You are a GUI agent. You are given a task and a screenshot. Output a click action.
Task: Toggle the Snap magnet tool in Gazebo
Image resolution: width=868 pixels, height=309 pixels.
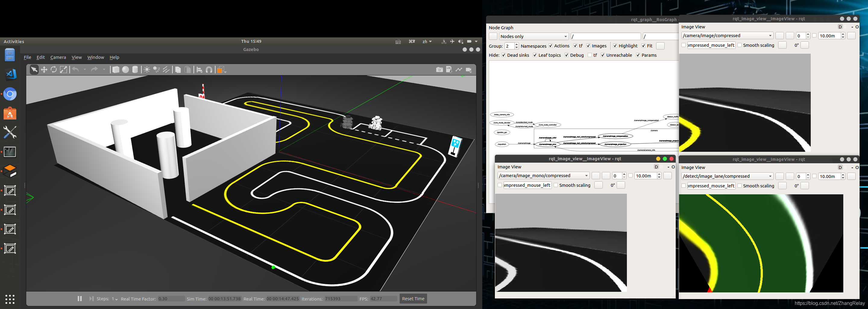point(209,69)
